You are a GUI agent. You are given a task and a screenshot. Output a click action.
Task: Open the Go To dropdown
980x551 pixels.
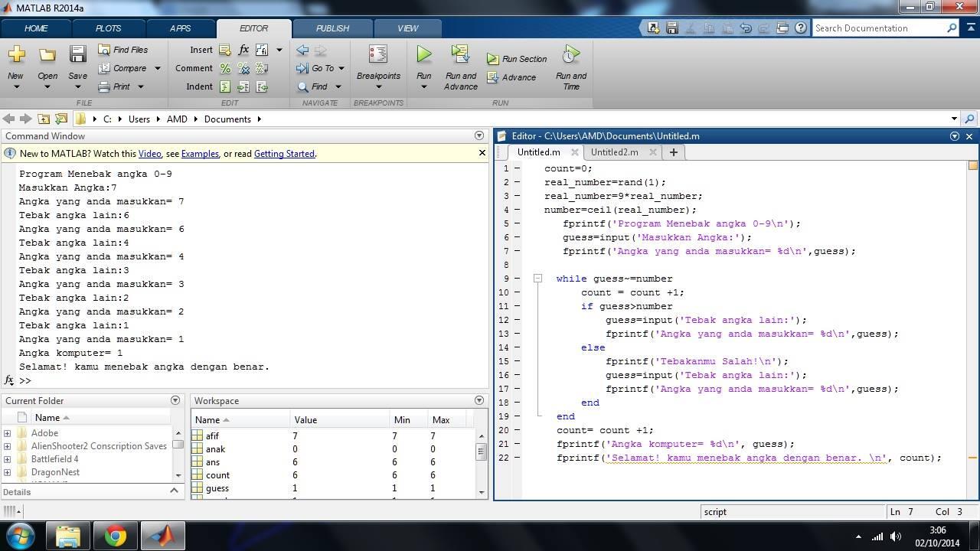[341, 68]
